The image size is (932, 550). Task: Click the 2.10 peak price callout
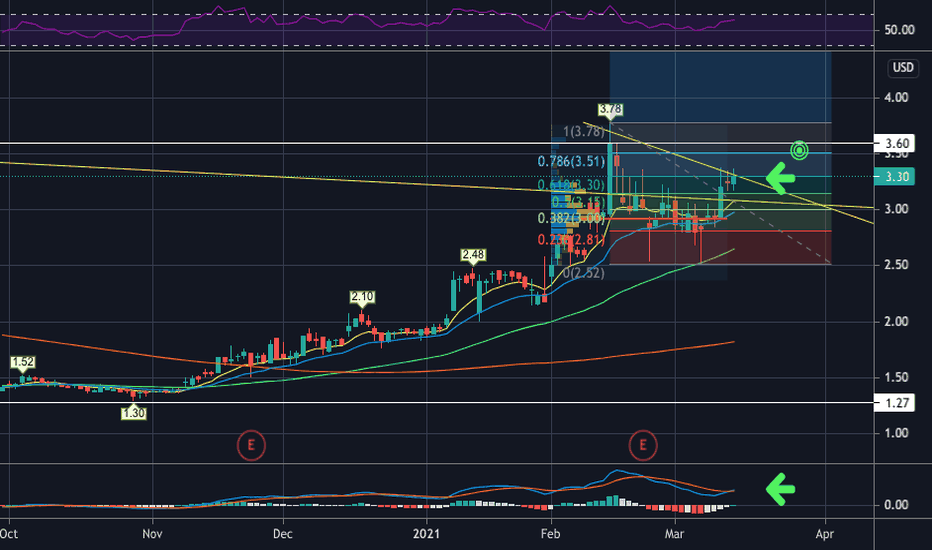pos(362,297)
